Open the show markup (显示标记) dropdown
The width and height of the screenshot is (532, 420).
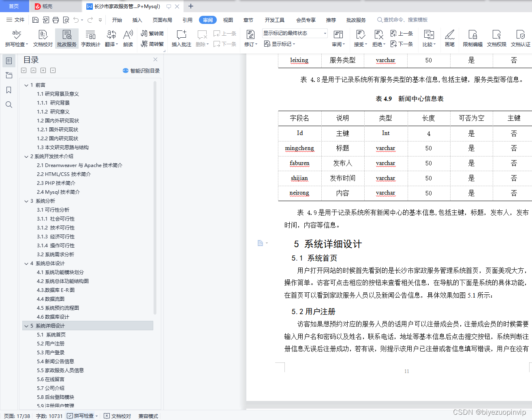point(280,44)
